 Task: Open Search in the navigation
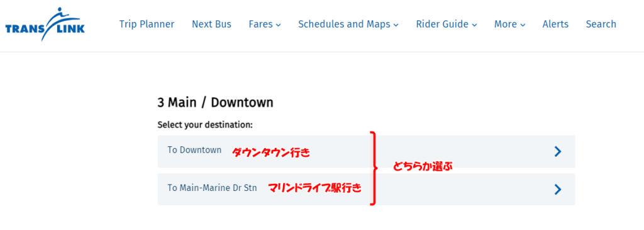[x=601, y=25]
